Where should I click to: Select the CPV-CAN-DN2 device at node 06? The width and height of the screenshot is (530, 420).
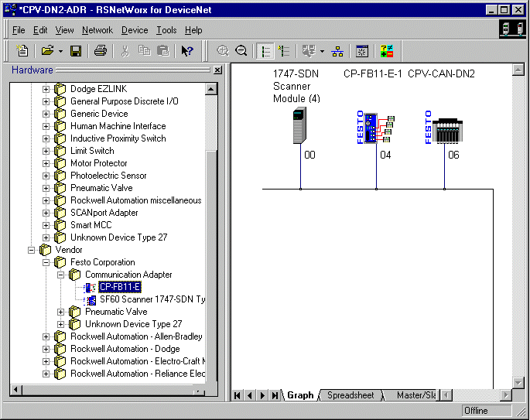point(443,128)
